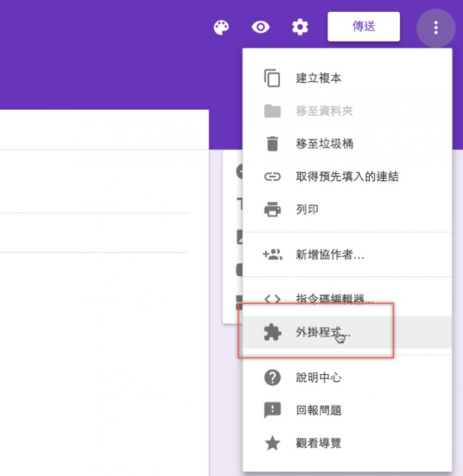
Task: Open the color palette theme icon
Action: pyautogui.click(x=221, y=27)
